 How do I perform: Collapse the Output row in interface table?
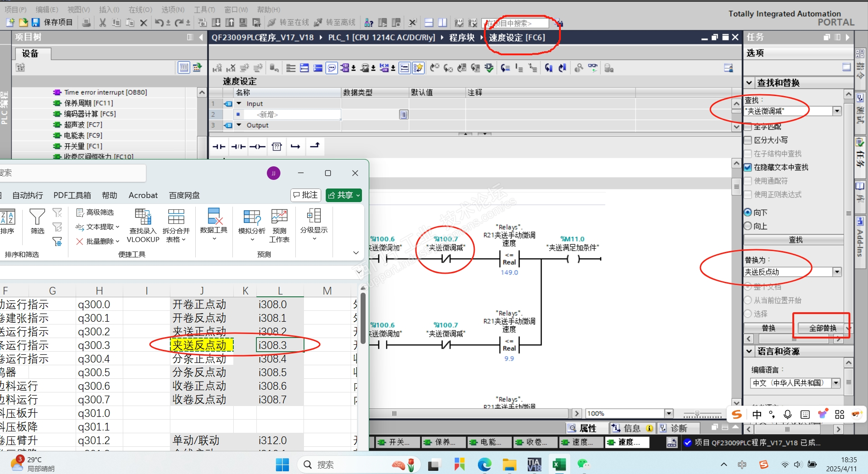239,126
